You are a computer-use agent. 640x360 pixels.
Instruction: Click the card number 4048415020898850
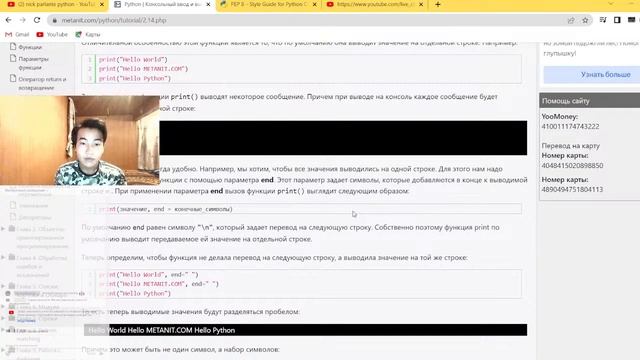click(572, 165)
